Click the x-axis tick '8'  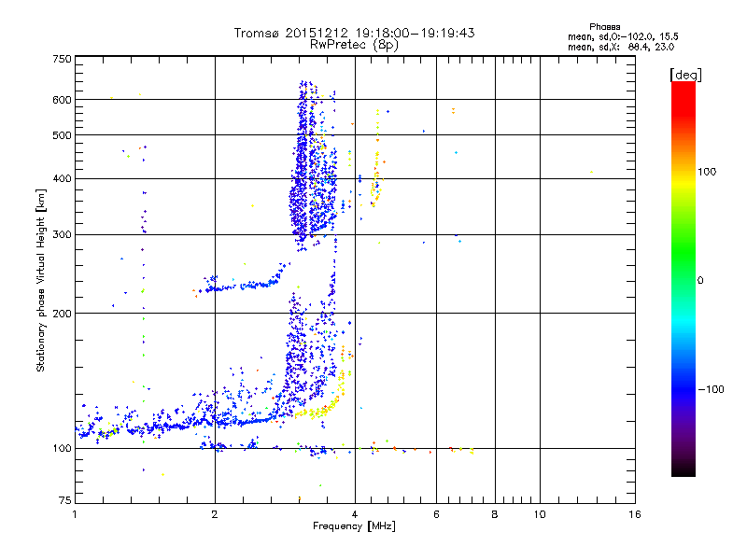(x=495, y=514)
